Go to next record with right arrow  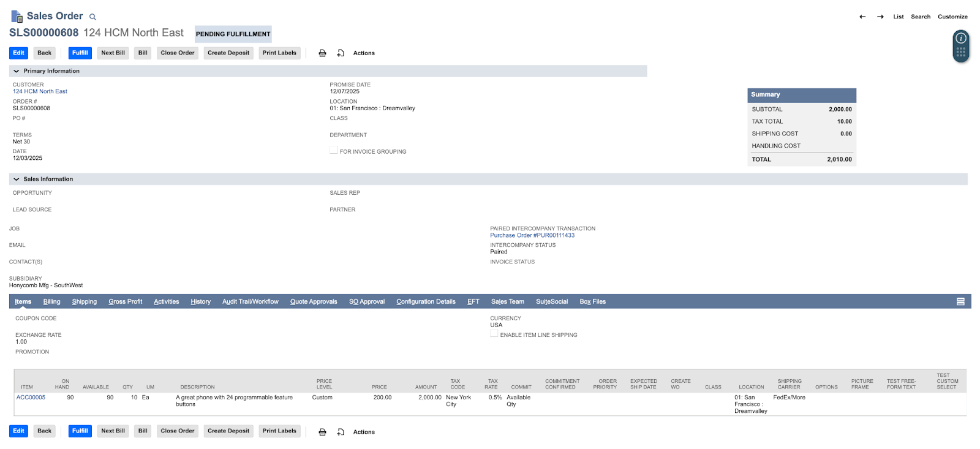coord(880,17)
